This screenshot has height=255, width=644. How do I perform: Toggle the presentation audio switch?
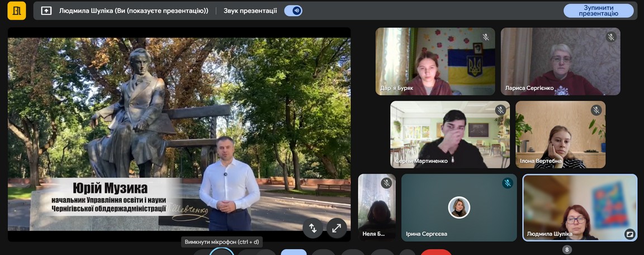[293, 11]
